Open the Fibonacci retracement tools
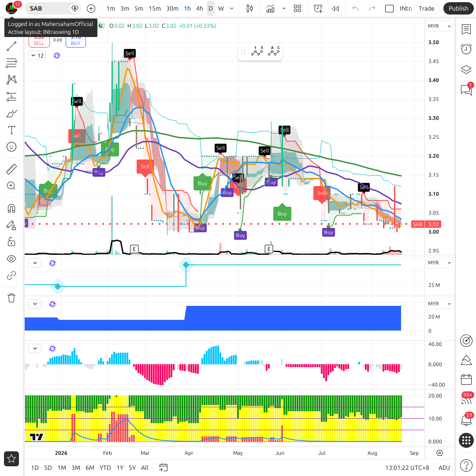Viewport: 476px width, 476px height. click(x=11, y=63)
